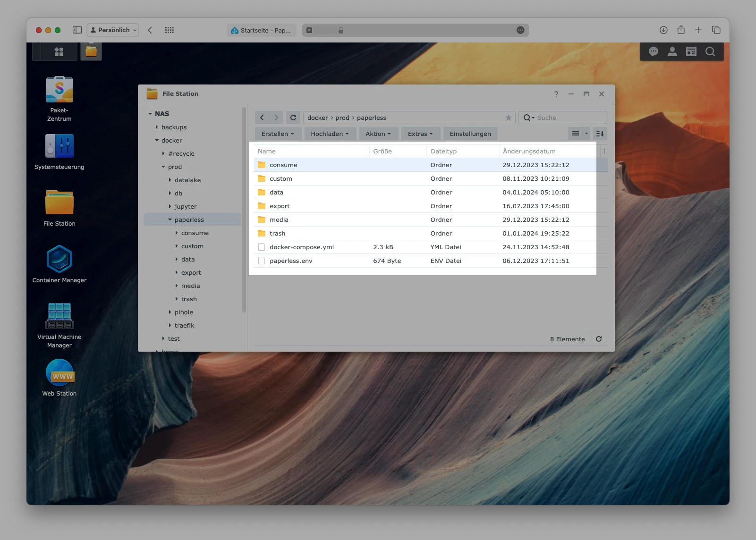Open the DSM user account icon
Screen dimensions: 756x540
pos(672,52)
